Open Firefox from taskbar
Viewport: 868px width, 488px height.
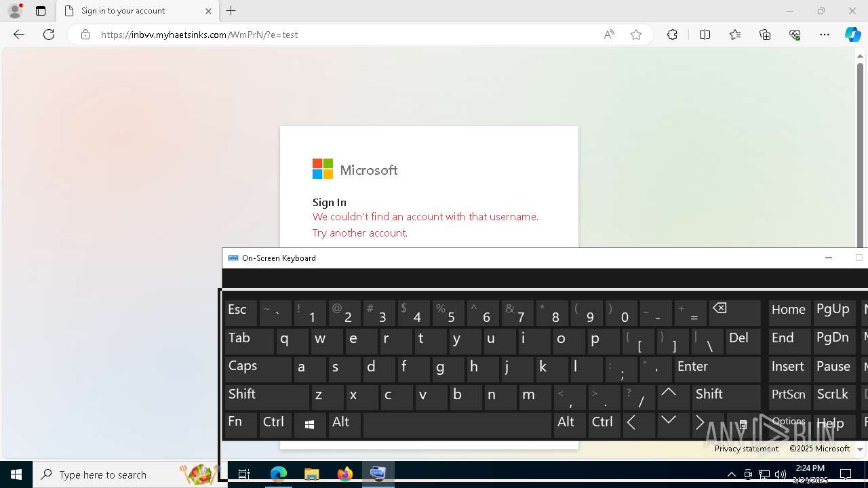(x=344, y=474)
